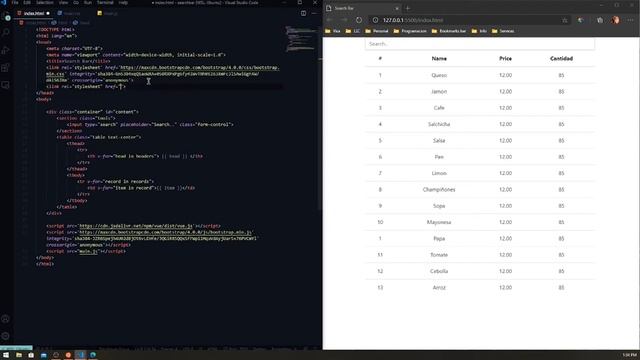
Task: Open the Microsoft Store taskbar icon
Action: 31,355
